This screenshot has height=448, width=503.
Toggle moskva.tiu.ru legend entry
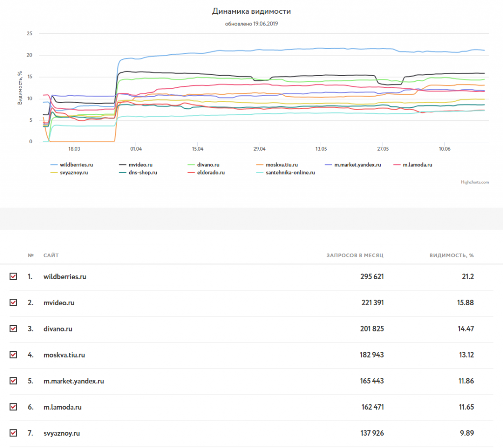281,165
